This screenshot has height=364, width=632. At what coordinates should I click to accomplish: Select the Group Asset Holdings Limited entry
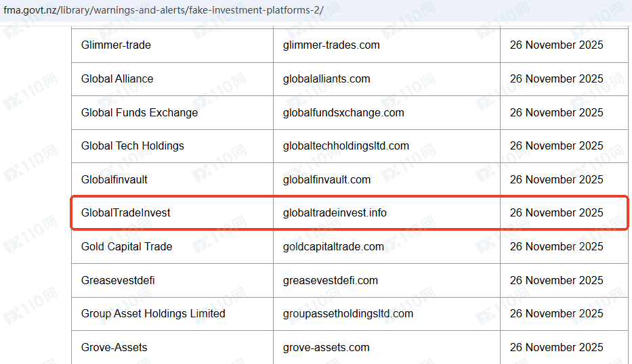point(153,313)
